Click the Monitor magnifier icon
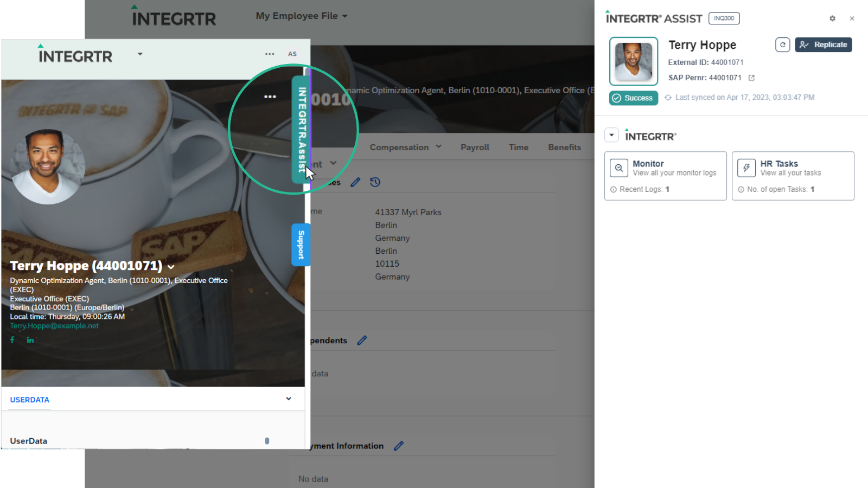The width and height of the screenshot is (868, 488). [x=619, y=168]
